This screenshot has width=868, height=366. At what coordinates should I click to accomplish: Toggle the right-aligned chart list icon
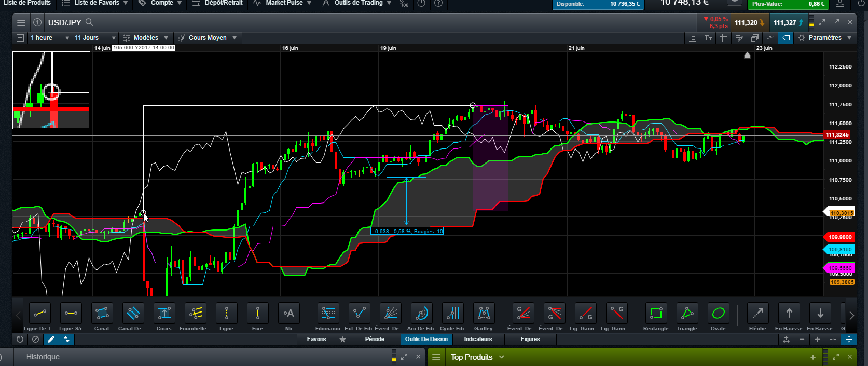point(693,38)
